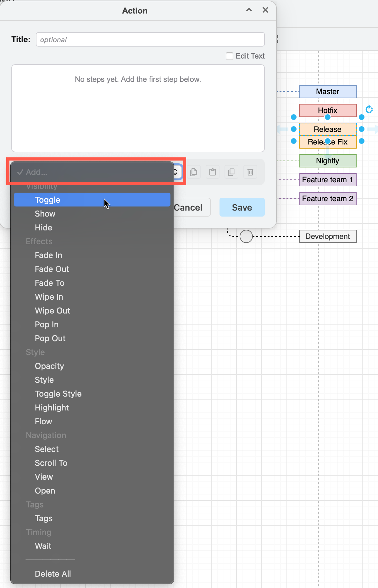Click the Save button

click(x=242, y=207)
